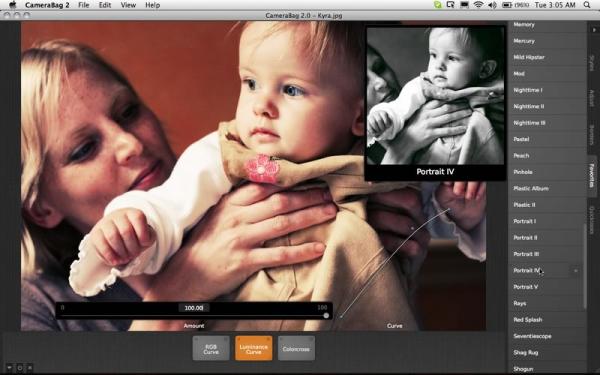Click the Portrait IV preview thumbnail
Viewport: 600px width, 375px height.
pos(435,103)
